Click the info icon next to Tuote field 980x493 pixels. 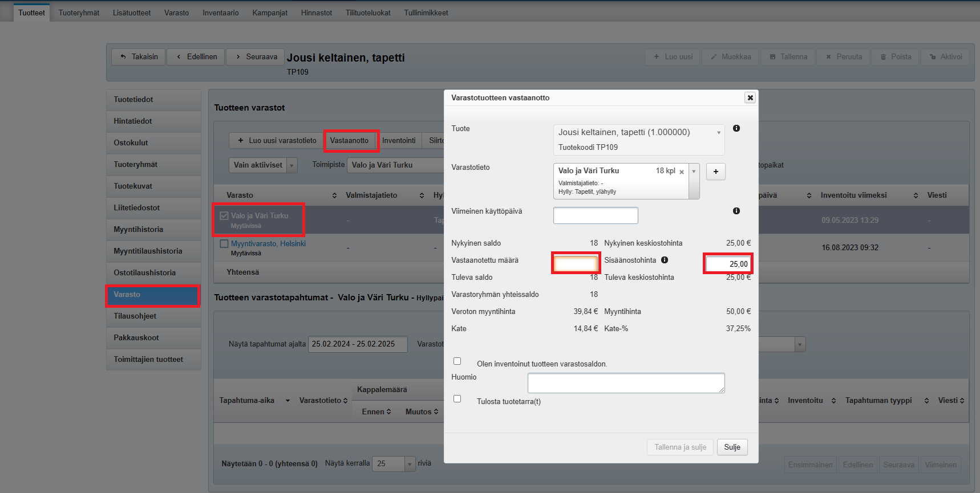click(x=736, y=128)
